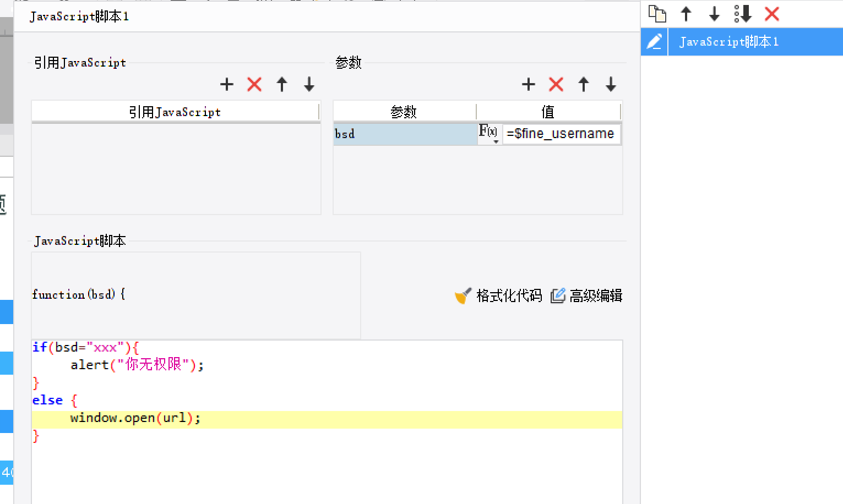Viewport: 843px width, 504px height.
Task: Move parameter bsd up
Action: coord(584,84)
